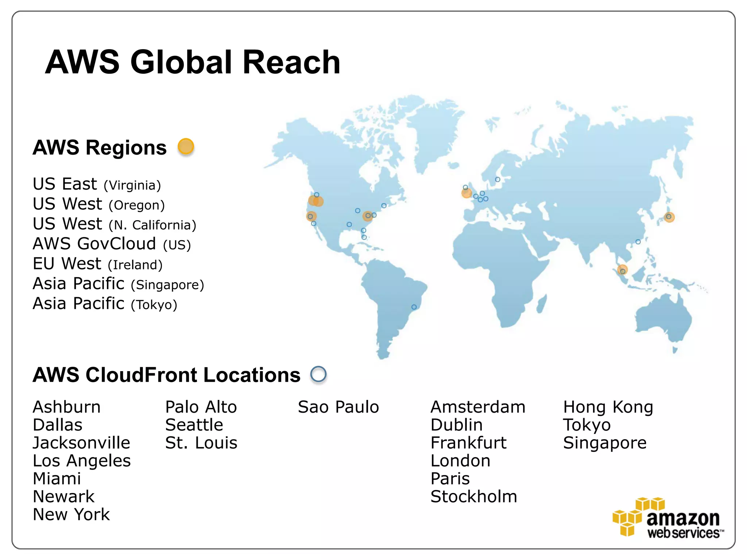Select the US East (Virginia) entry
The width and height of the screenshot is (747, 560).
pos(97,184)
